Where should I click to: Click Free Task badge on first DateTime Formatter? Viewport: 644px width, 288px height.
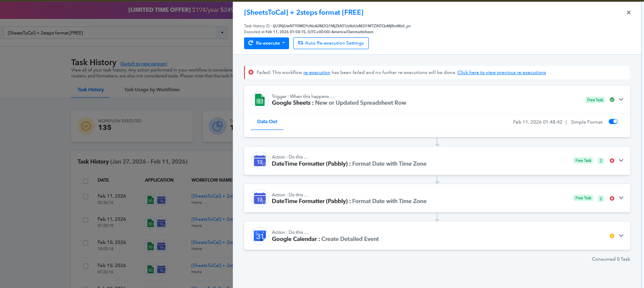pyautogui.click(x=583, y=161)
